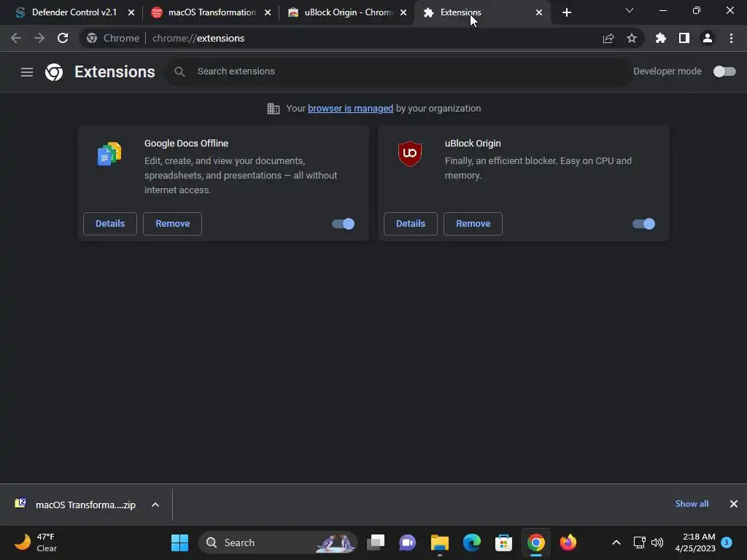Go back with the browser back arrow
747x560 pixels.
pyautogui.click(x=16, y=38)
